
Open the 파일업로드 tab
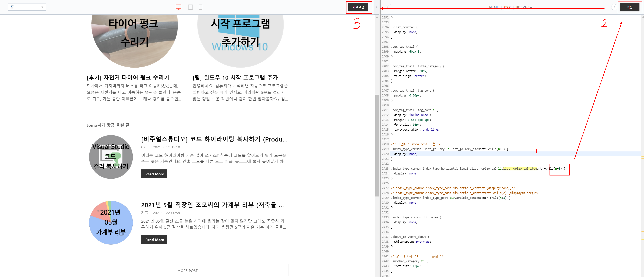pos(524,7)
